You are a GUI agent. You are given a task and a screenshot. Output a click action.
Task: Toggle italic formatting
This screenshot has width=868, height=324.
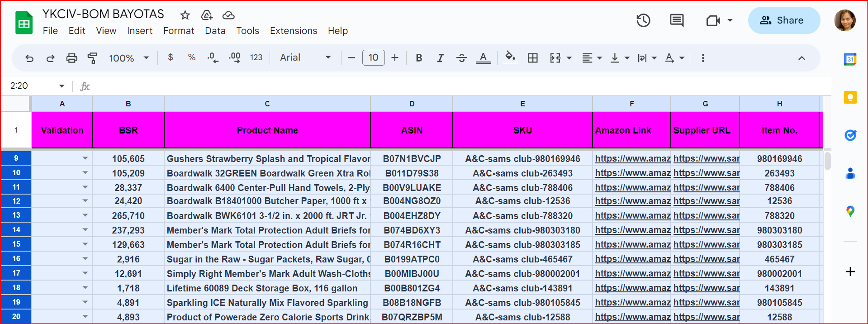tap(440, 58)
